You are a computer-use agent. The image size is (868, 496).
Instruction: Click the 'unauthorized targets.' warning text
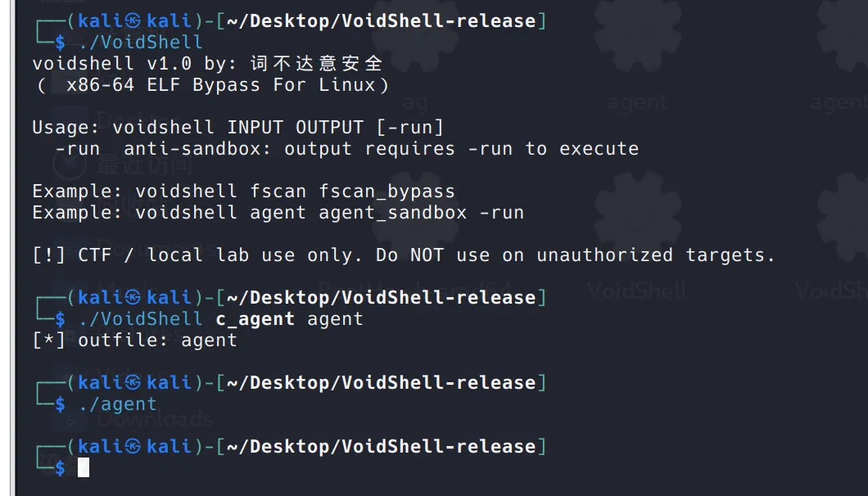(x=655, y=255)
